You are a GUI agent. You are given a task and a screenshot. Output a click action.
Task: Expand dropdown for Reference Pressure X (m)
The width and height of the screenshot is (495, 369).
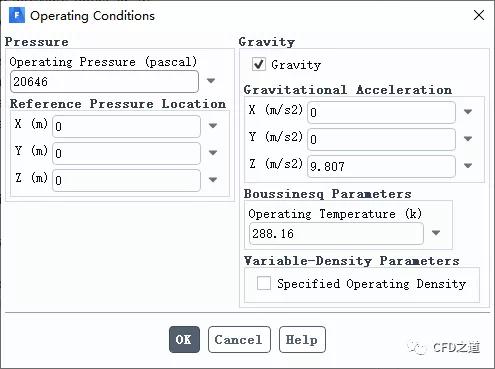[x=213, y=126]
